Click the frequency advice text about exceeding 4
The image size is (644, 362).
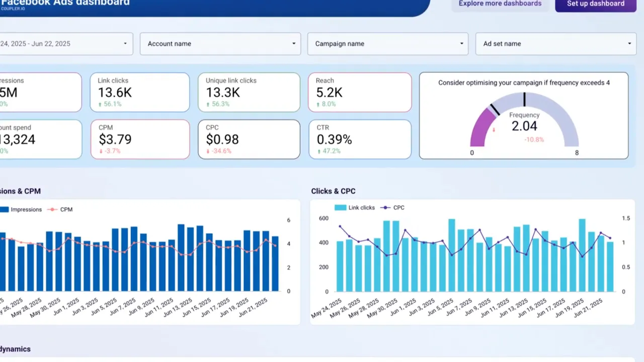(x=524, y=82)
